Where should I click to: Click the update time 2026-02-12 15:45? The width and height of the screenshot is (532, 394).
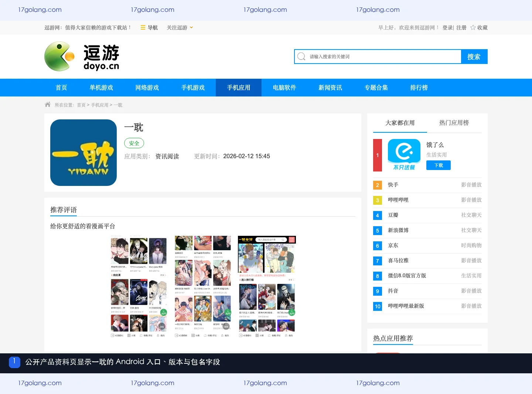click(x=246, y=156)
